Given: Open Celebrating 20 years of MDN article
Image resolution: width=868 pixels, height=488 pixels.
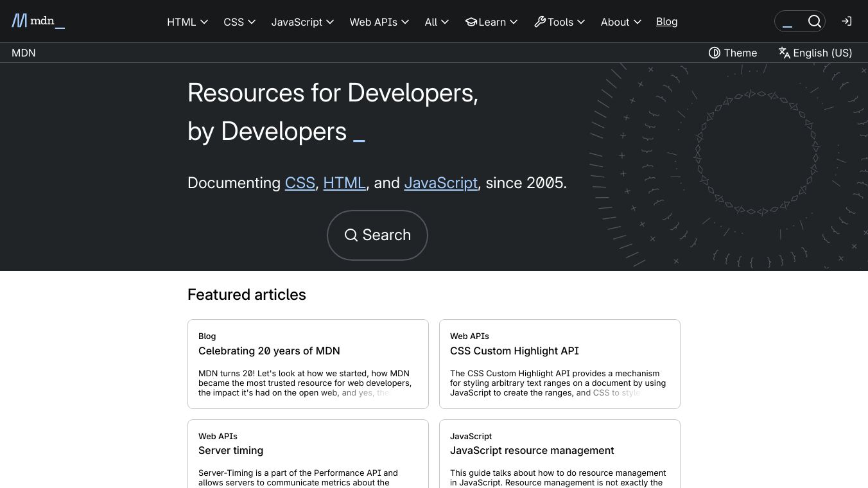Looking at the screenshot, I should pyautogui.click(x=269, y=351).
